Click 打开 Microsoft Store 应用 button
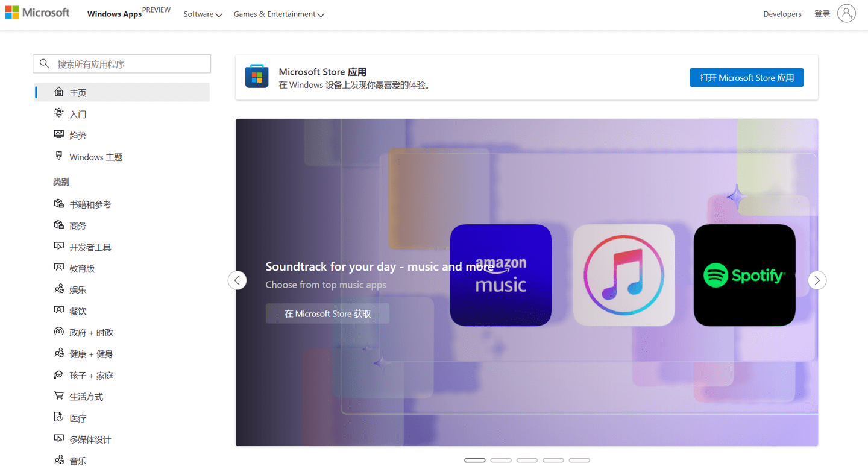This screenshot has height=466, width=868. click(746, 77)
